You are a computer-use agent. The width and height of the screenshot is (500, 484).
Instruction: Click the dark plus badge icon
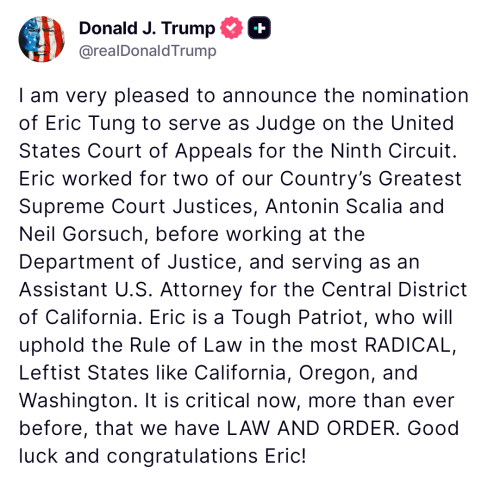(x=259, y=28)
